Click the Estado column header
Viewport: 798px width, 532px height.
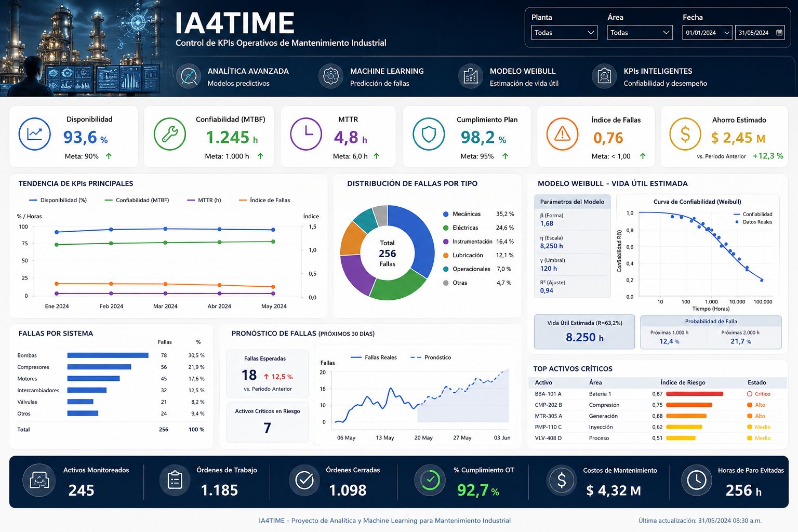click(757, 382)
